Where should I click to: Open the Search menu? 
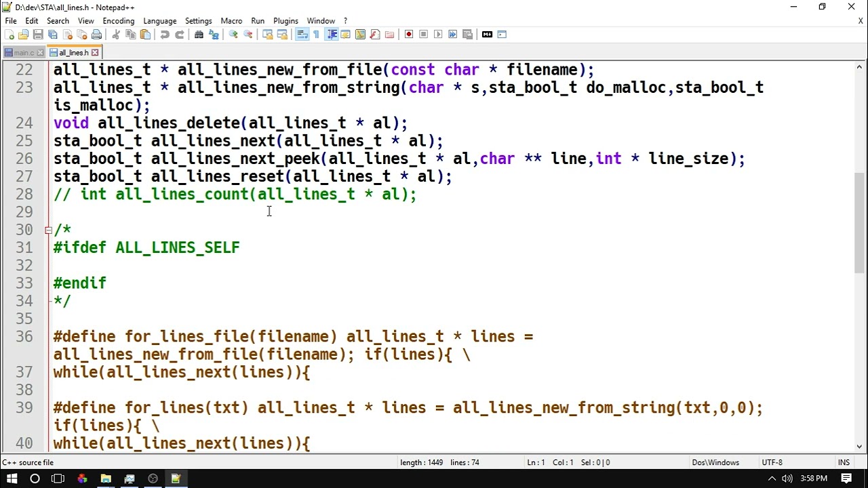tap(58, 21)
